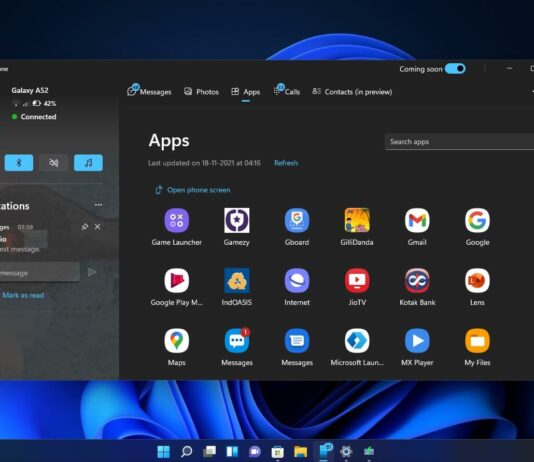Viewport: 534px width, 462px height.
Task: Open Task View on taskbar
Action: coord(209,451)
